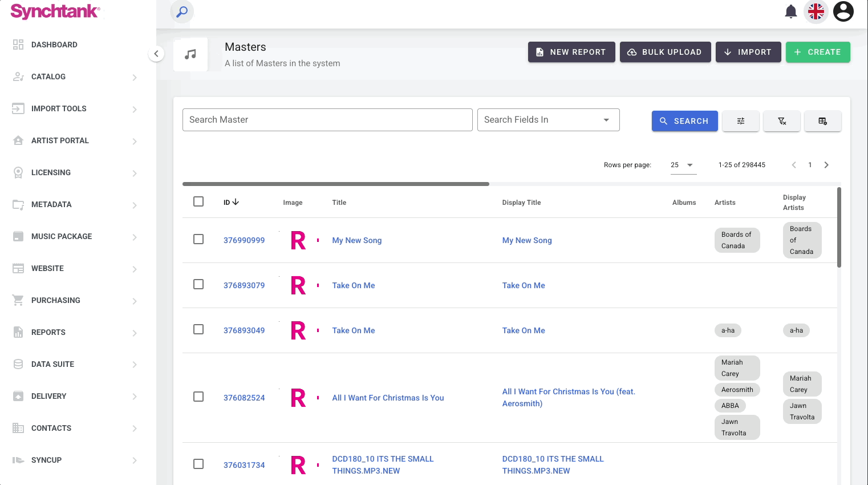Change language via UK flag icon

pyautogui.click(x=816, y=11)
